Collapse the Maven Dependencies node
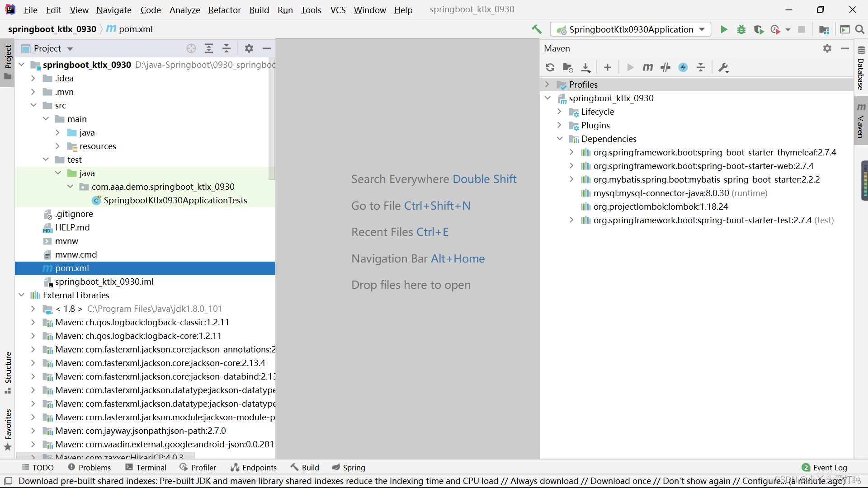Image resolution: width=868 pixels, height=488 pixels. [560, 139]
